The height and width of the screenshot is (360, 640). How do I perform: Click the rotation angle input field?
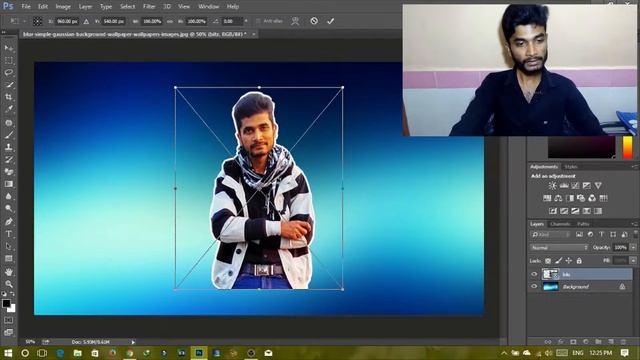[x=232, y=21]
